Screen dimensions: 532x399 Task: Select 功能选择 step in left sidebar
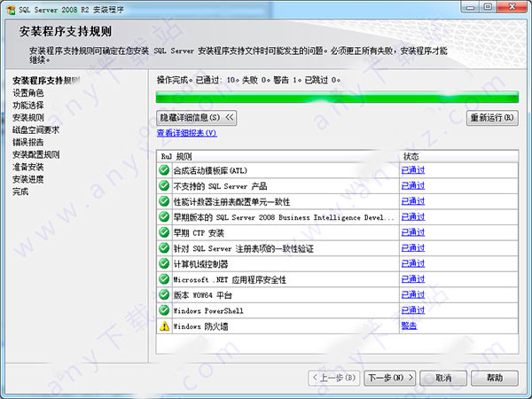click(28, 105)
